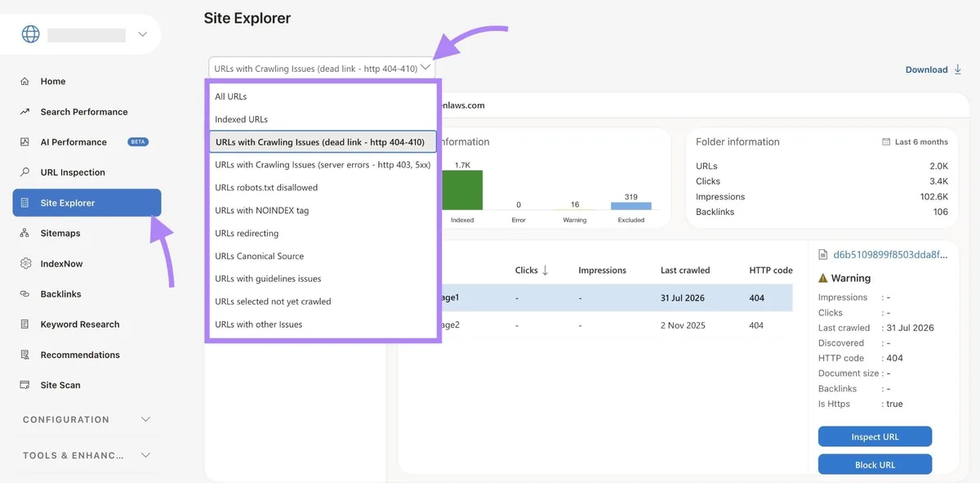Screen dimensions: 980x483
Task: Click the URL Inspection magnifier icon
Action: click(x=24, y=172)
